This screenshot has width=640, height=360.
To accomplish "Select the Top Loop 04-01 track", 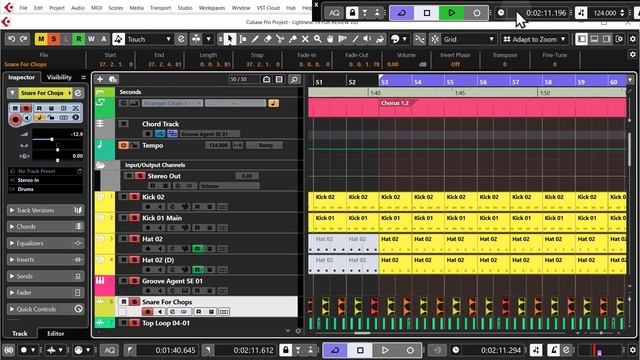I will [166, 323].
